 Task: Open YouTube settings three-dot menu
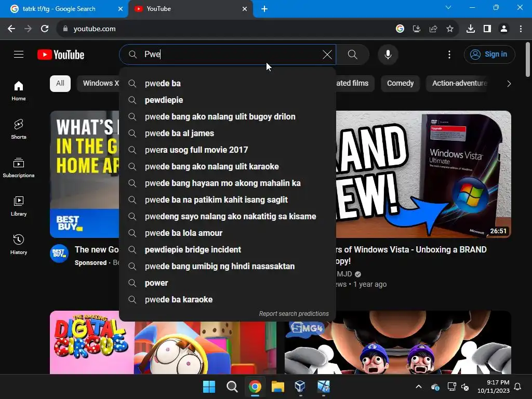click(x=449, y=54)
